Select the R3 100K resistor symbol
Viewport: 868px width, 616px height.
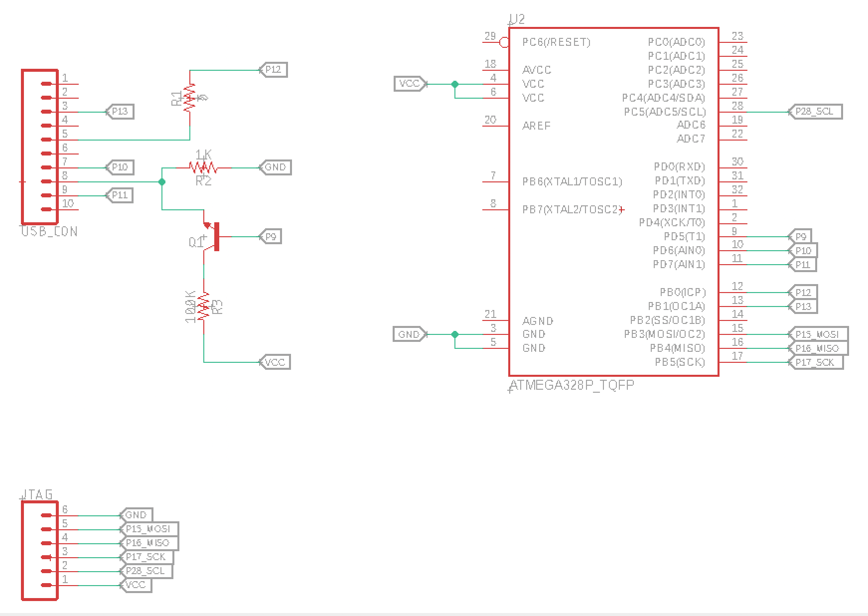[x=204, y=307]
